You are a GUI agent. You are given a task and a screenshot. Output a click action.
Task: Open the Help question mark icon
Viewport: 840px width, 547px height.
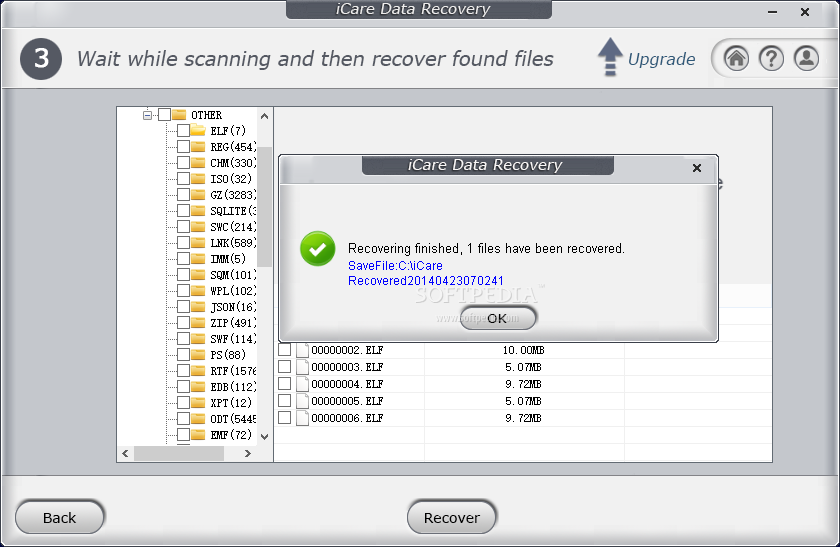[771, 58]
